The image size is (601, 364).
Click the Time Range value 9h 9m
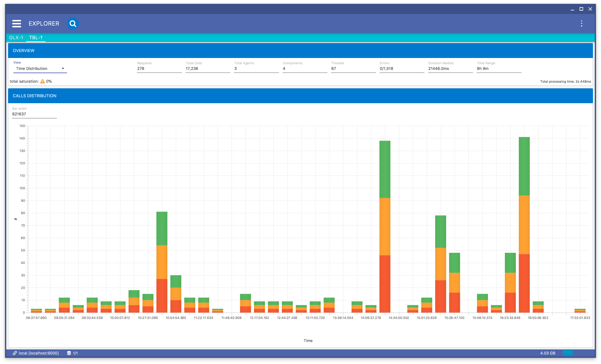pyautogui.click(x=483, y=69)
